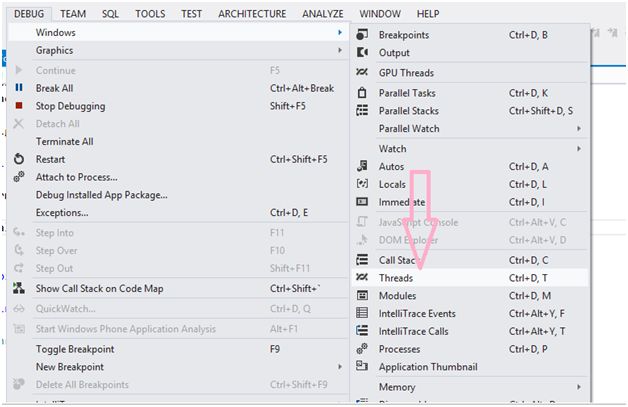
Task: Click the IntelliTrace Events icon
Action: [361, 314]
